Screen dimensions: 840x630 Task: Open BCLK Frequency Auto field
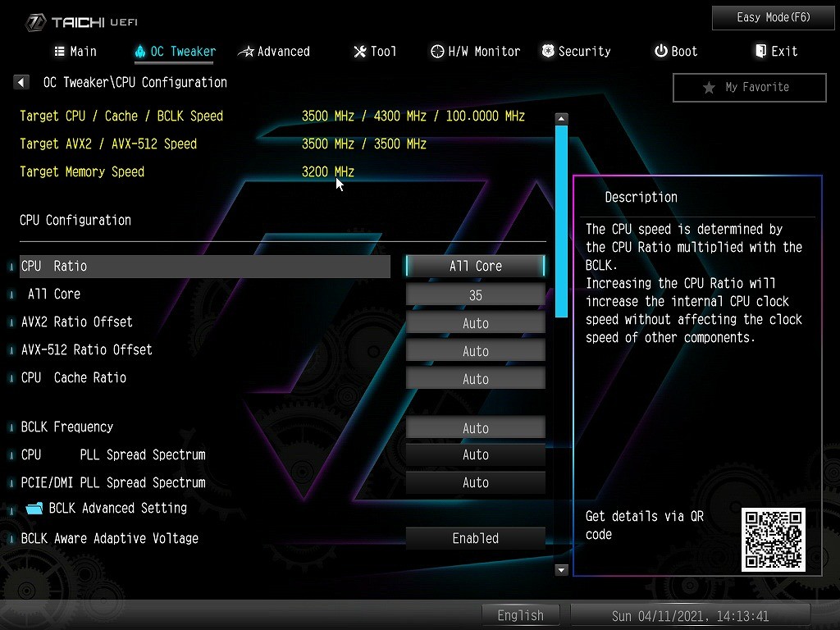pyautogui.click(x=475, y=428)
